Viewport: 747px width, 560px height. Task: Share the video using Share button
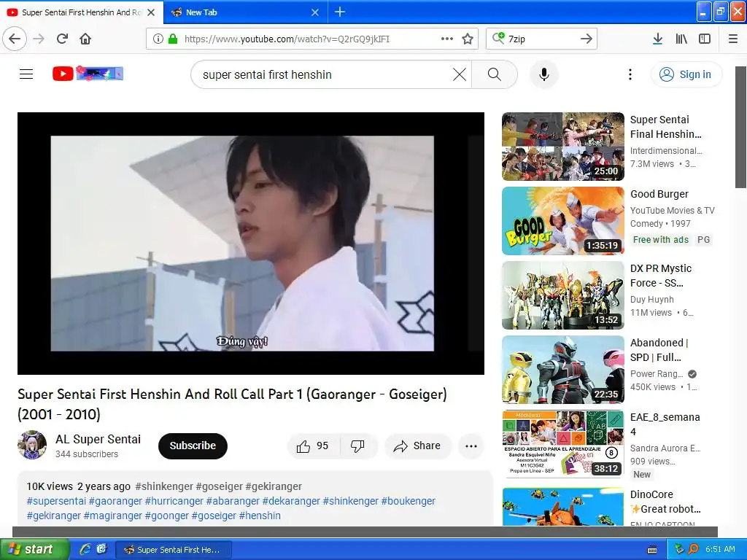coord(417,446)
